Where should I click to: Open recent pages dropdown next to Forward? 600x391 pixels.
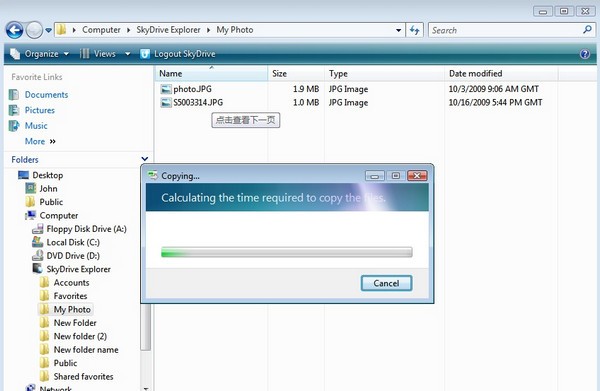pyautogui.click(x=49, y=30)
